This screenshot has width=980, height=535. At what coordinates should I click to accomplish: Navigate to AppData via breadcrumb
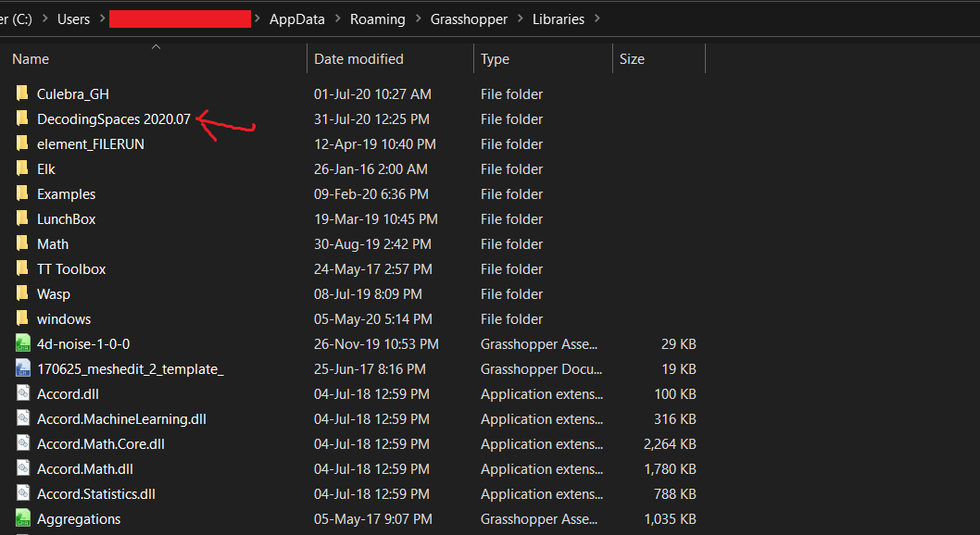(x=296, y=19)
